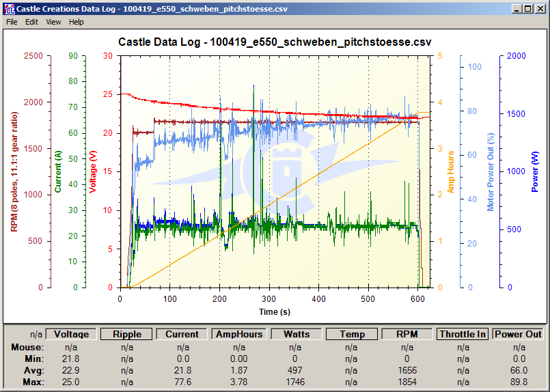Screen dimensions: 550x392
Task: Click the Min: row label
Action: click(x=34, y=359)
